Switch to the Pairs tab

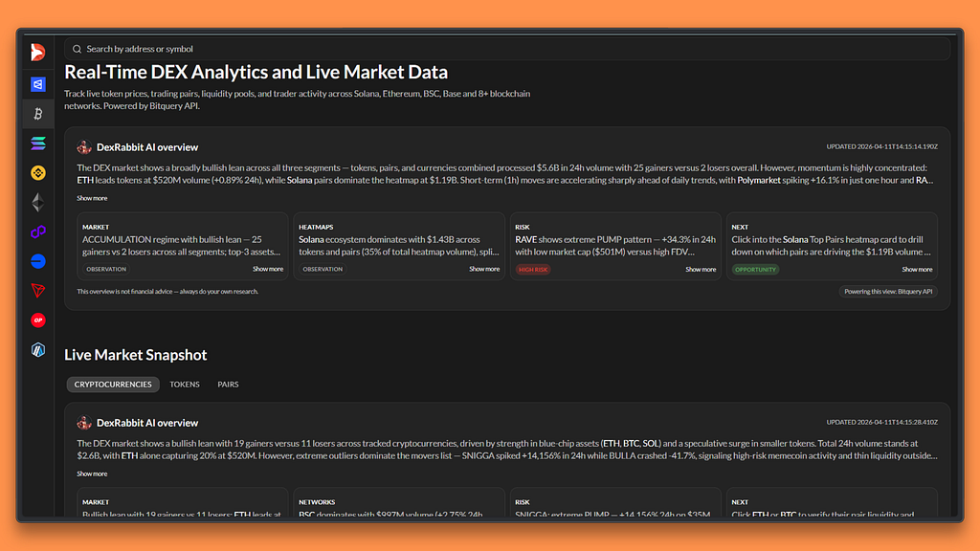[x=228, y=385]
